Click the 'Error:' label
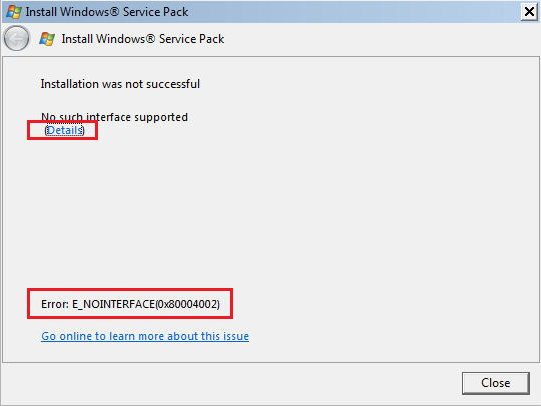Viewport: 541px width, 406px height. click(x=55, y=304)
